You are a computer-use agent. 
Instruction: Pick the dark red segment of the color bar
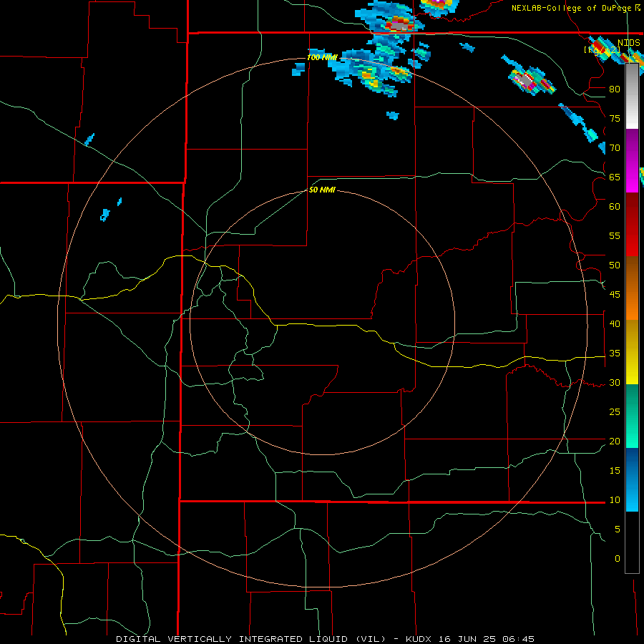632,224
